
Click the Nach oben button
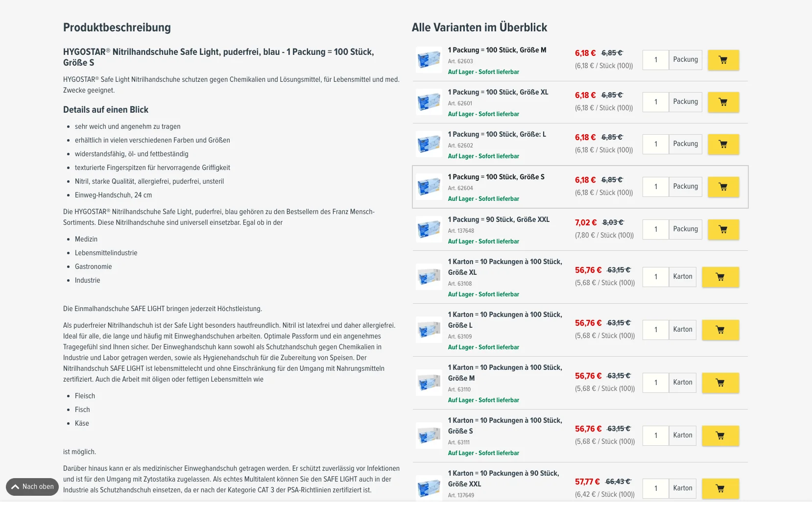point(32,487)
